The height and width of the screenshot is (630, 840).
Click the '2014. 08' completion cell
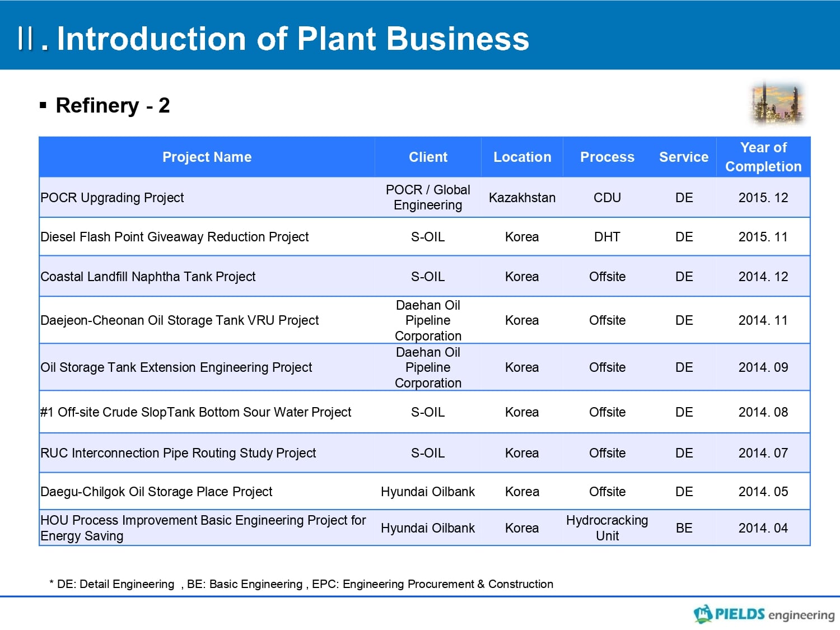(763, 412)
